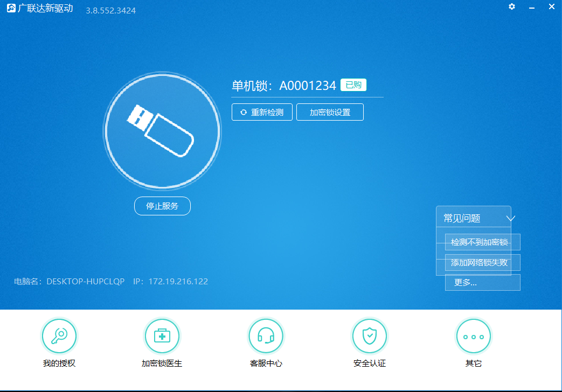Screen dimensions: 562x392
Task: Click the 已购 badge
Action: click(353, 85)
